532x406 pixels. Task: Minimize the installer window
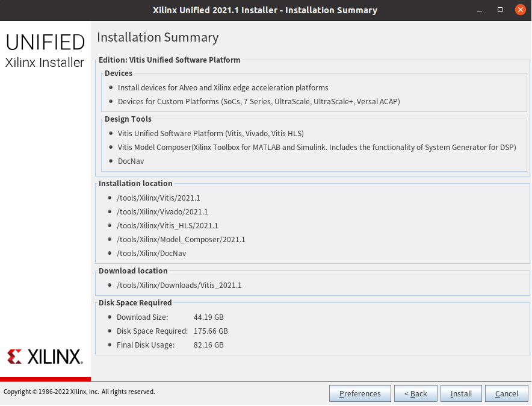(x=480, y=10)
